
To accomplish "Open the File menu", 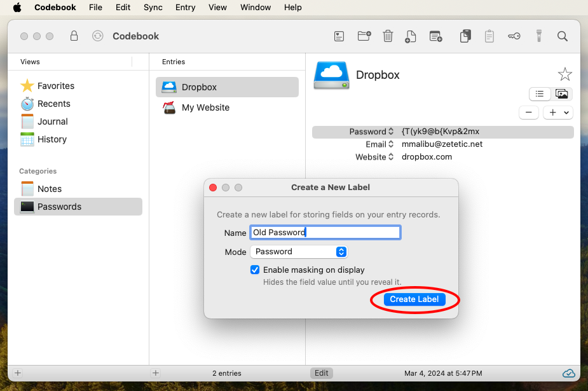I will point(95,8).
